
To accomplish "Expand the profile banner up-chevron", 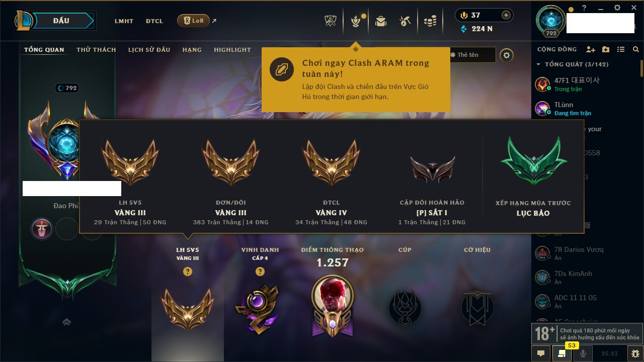I will coord(66,322).
